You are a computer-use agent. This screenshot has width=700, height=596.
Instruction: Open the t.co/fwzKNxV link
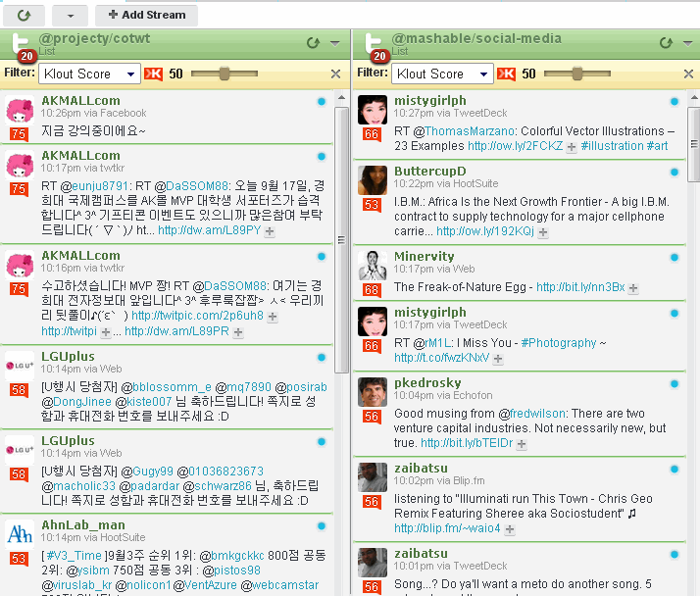[x=441, y=358]
